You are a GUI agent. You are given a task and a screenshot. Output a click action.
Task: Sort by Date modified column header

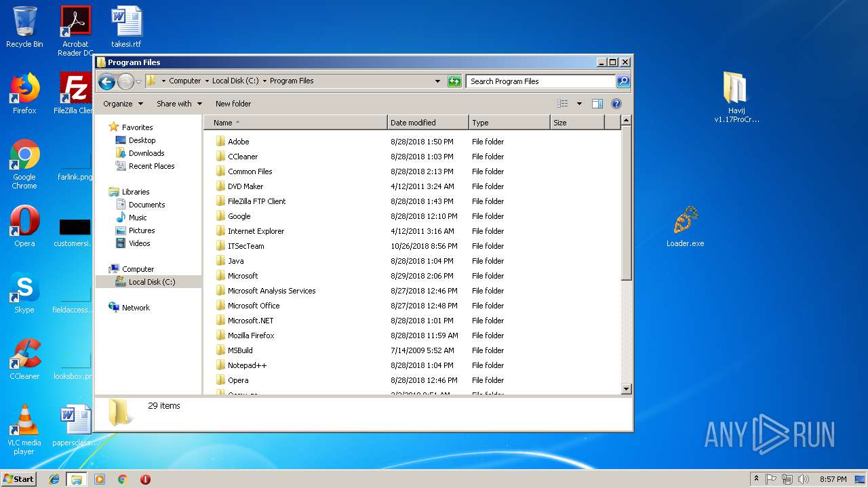pyautogui.click(x=428, y=123)
